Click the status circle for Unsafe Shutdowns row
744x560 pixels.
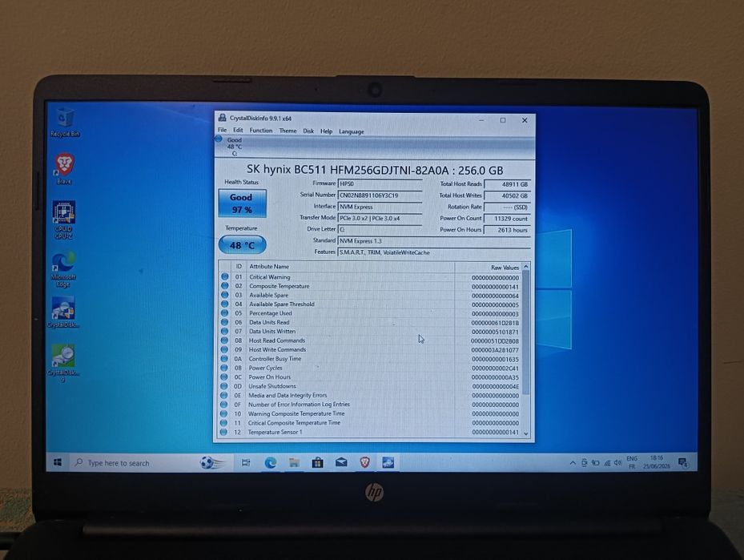point(224,386)
